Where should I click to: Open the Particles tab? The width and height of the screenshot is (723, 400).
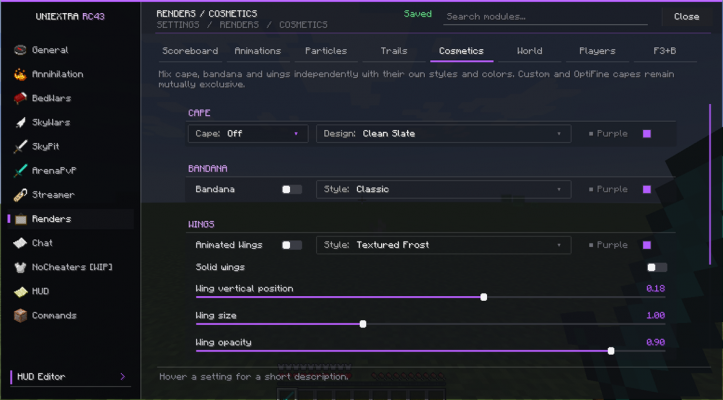(326, 51)
